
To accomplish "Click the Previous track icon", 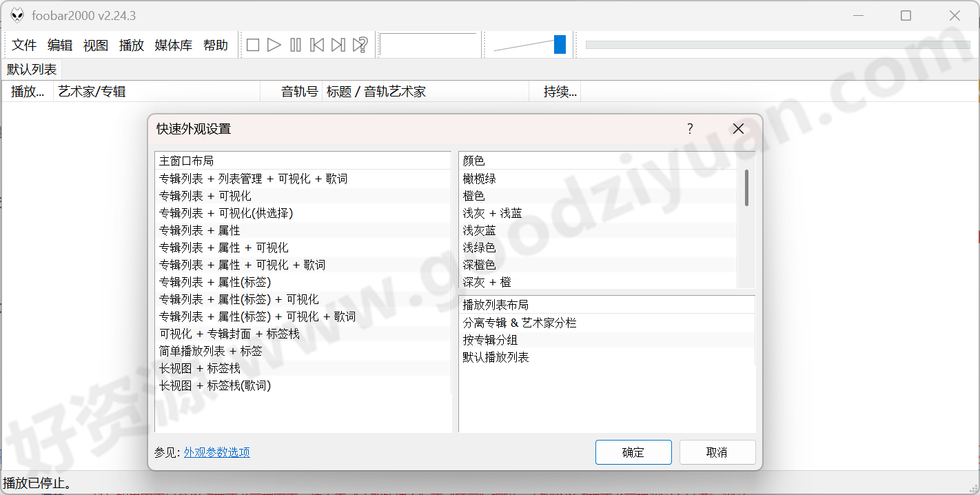I will pyautogui.click(x=316, y=44).
